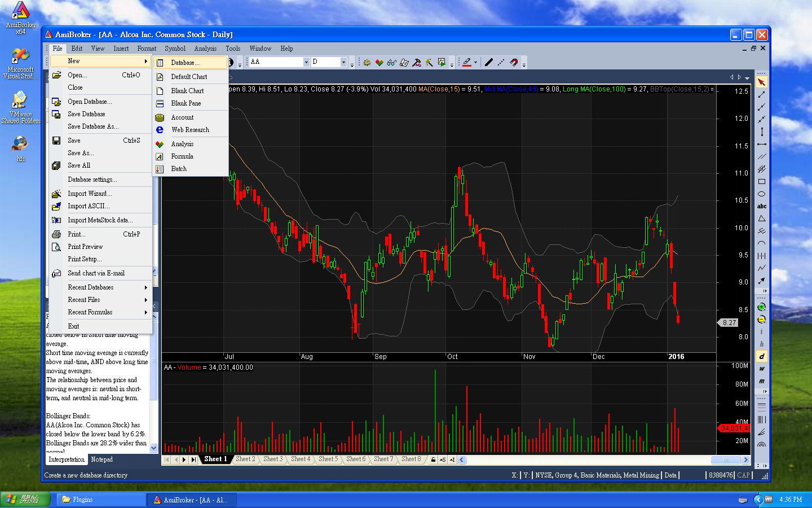The width and height of the screenshot is (812, 508).
Task: Open the Analysis heart icon in toolbar
Action: tap(379, 63)
